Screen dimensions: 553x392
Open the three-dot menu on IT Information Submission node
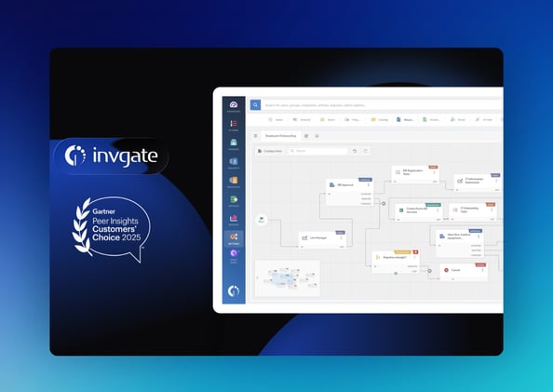pyautogui.click(x=496, y=181)
